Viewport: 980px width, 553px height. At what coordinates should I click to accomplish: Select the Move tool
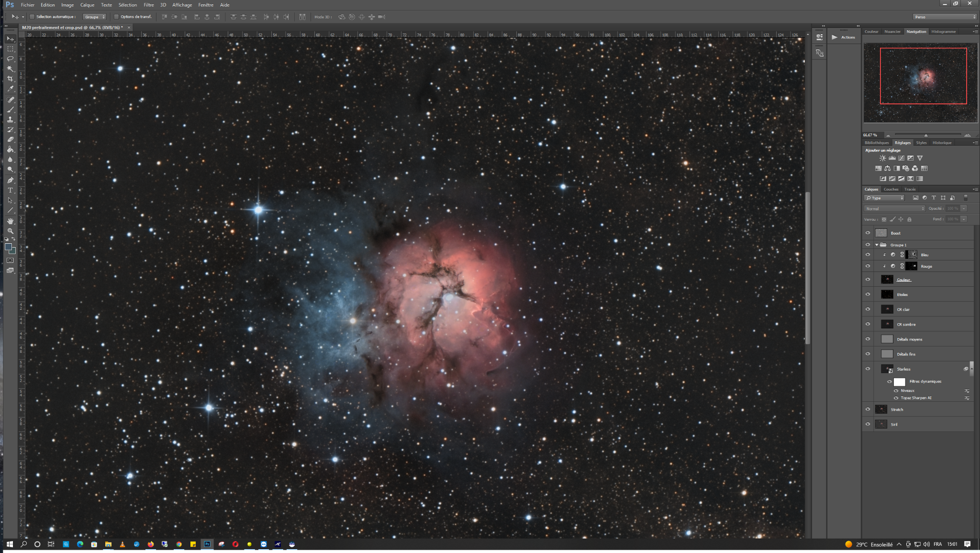[10, 39]
